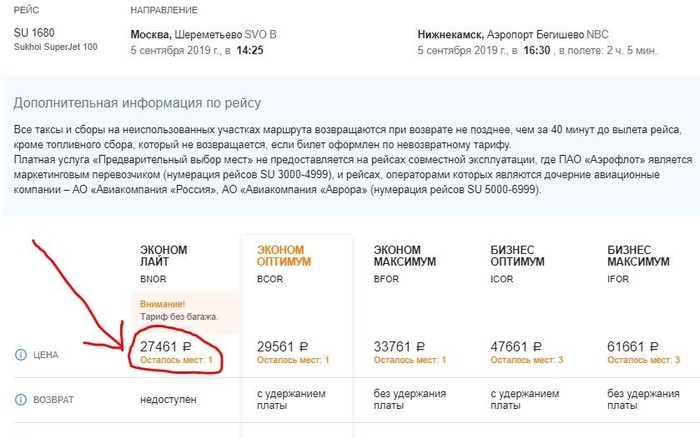Pick the БИЗНЕС ОПТИМУМ fare header

tap(520, 255)
